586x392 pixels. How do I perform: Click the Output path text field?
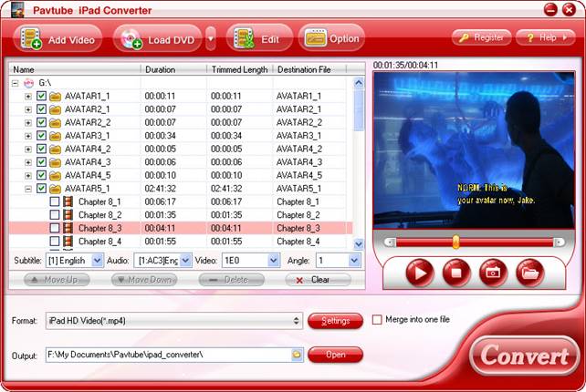(x=169, y=355)
